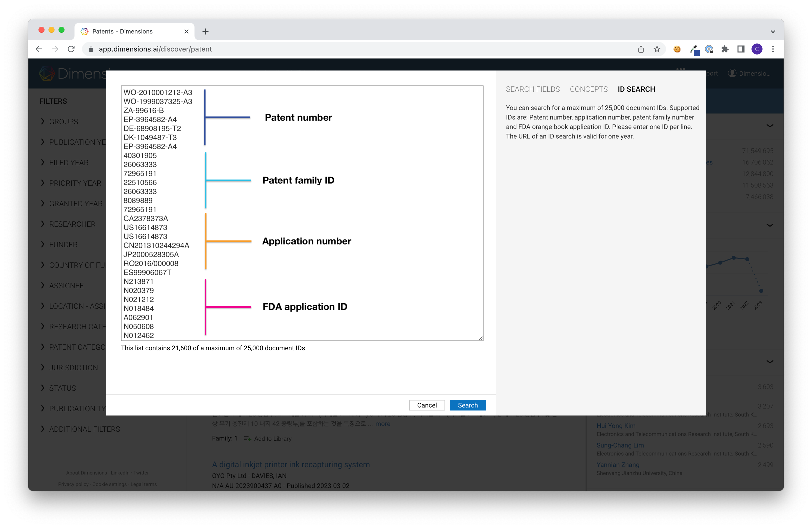Click the share page icon in the address bar
This screenshot has width=812, height=528.
[641, 49]
